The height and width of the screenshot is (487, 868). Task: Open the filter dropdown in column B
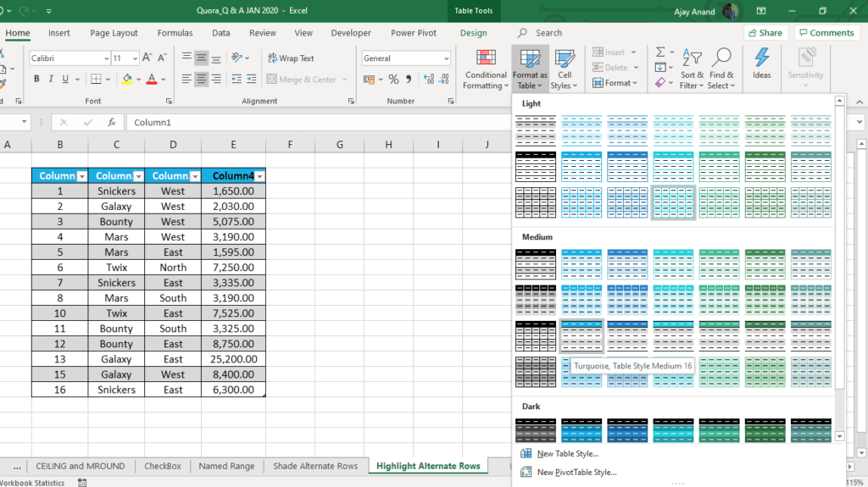[x=82, y=176]
